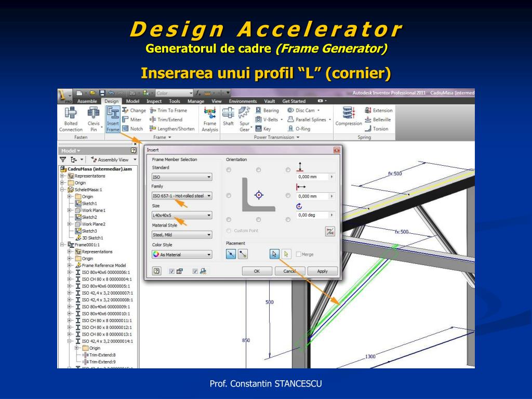The width and height of the screenshot is (532, 399).
Task: Switch to the Environments tab
Action: click(243, 101)
